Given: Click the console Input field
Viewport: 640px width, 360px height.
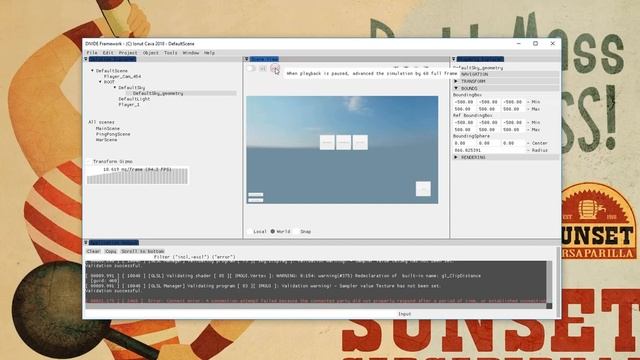Looking at the screenshot, I should coord(241,314).
